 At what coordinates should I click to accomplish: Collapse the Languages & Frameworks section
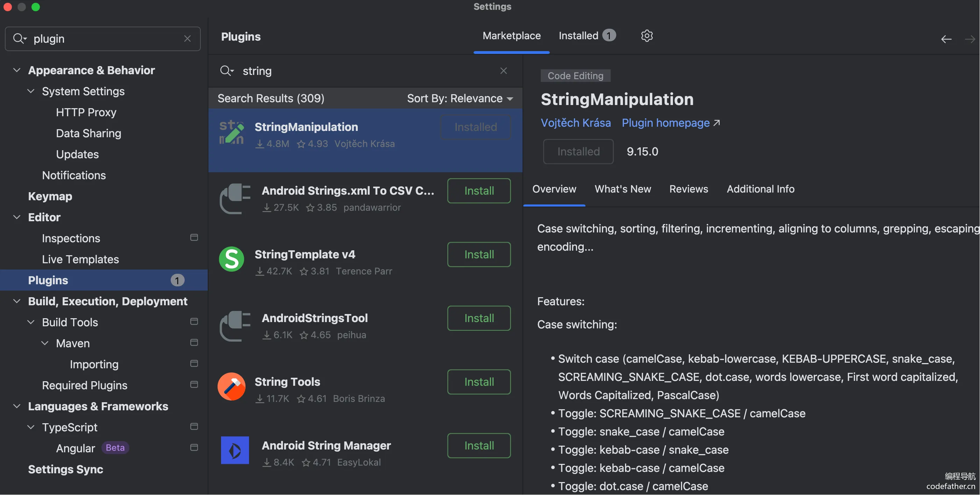17,406
